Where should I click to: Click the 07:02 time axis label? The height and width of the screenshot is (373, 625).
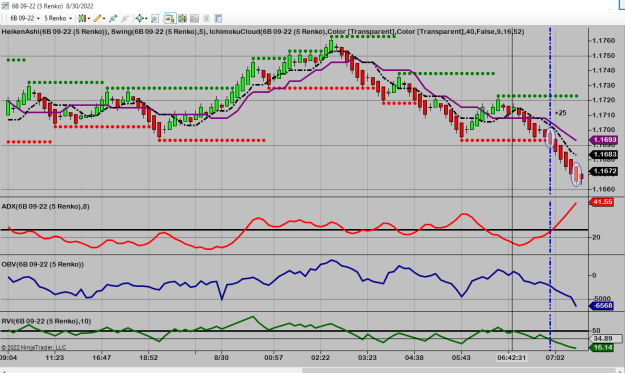[x=555, y=357]
